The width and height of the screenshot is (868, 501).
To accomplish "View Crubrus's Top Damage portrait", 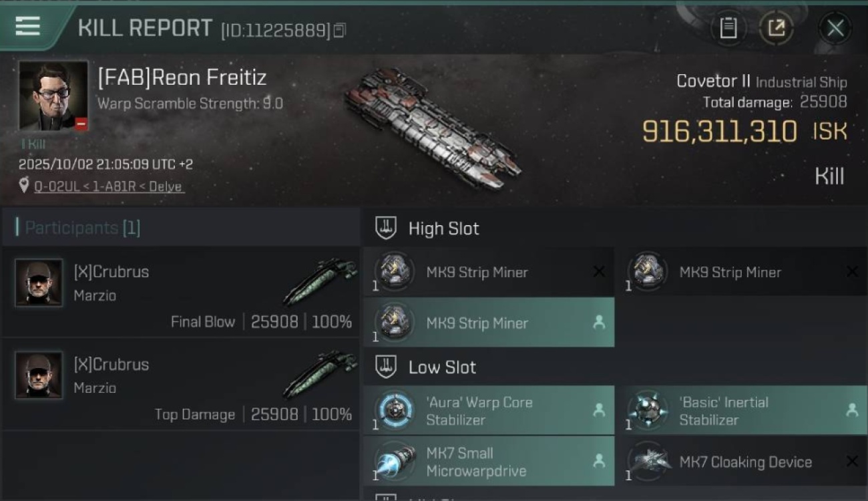I will point(39,375).
